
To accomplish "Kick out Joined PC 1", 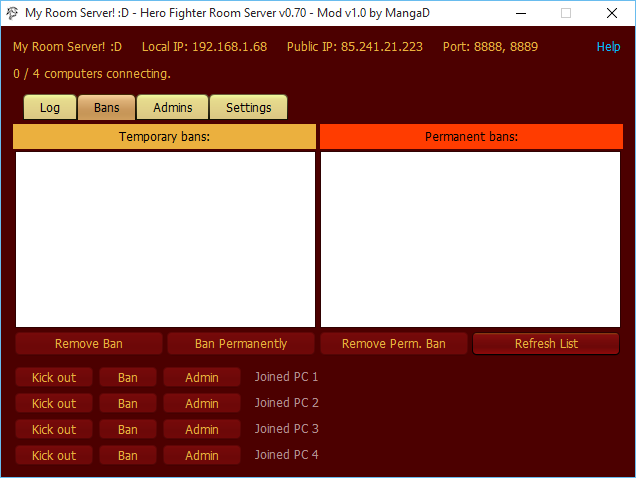I will coord(54,377).
